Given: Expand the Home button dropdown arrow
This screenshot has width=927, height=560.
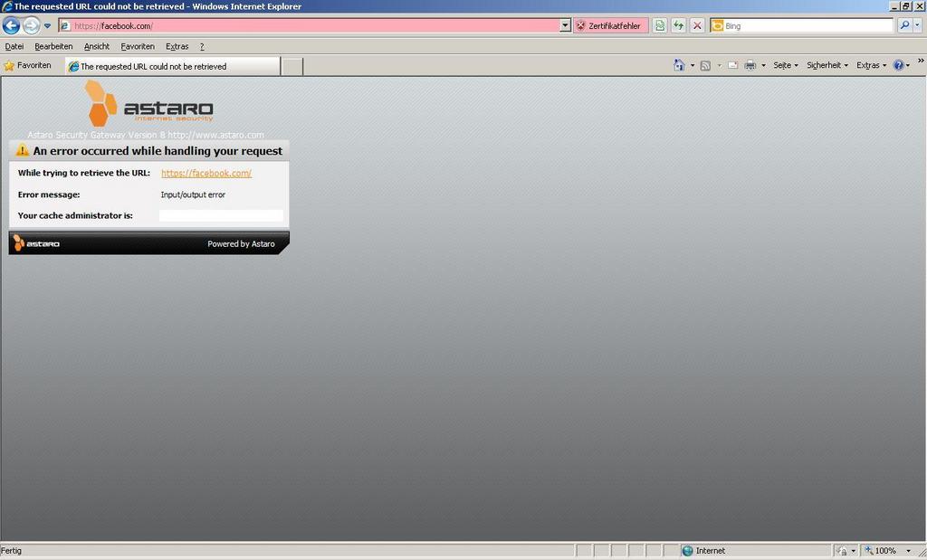Looking at the screenshot, I should click(x=693, y=65).
